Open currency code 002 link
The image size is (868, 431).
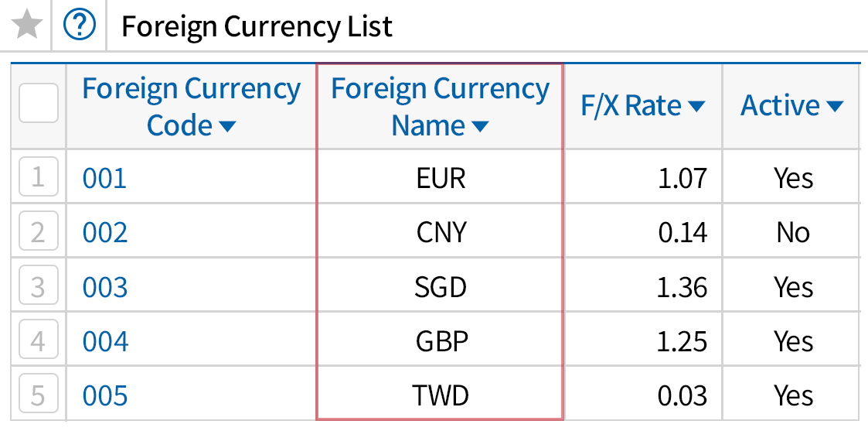[104, 233]
